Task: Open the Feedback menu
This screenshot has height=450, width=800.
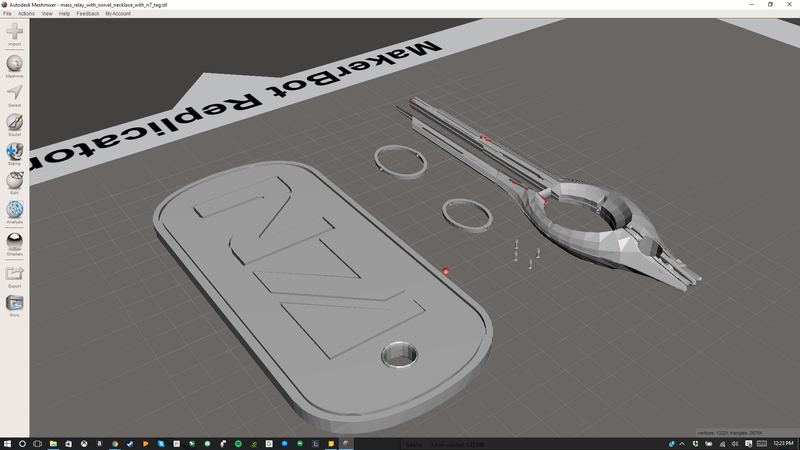Action: [87, 14]
